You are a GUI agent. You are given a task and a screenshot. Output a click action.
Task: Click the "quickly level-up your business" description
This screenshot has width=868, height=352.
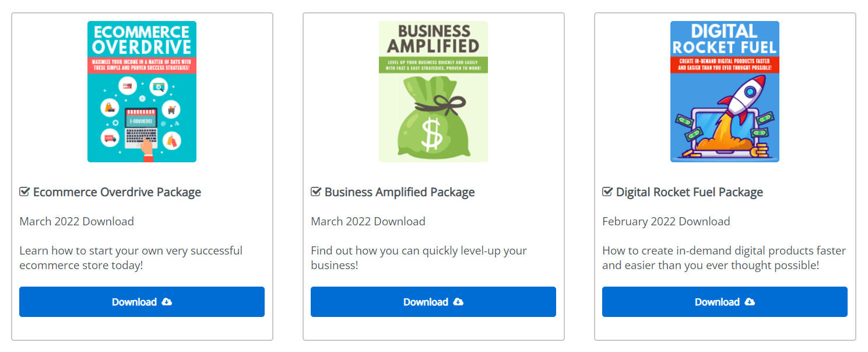click(419, 258)
